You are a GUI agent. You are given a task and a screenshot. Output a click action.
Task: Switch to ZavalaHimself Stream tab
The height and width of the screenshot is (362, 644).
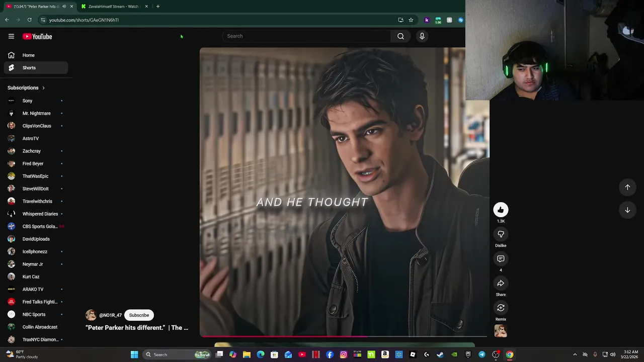tap(114, 7)
